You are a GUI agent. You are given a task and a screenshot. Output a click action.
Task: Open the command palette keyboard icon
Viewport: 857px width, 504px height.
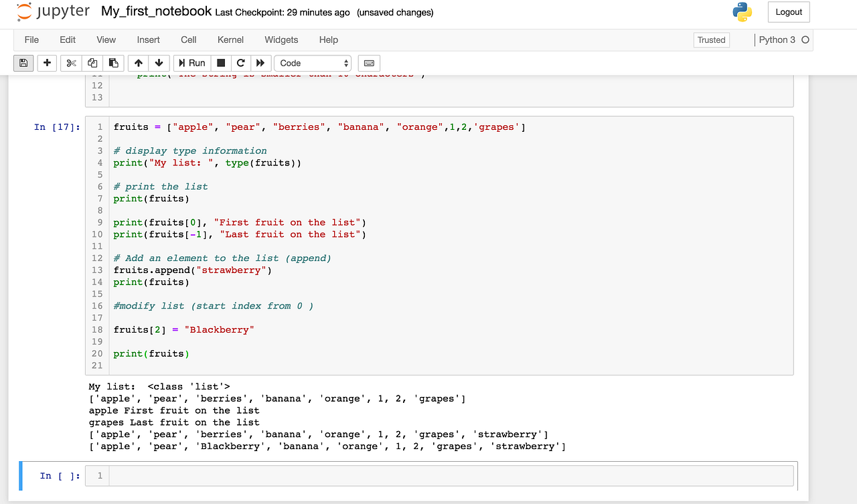[368, 62]
